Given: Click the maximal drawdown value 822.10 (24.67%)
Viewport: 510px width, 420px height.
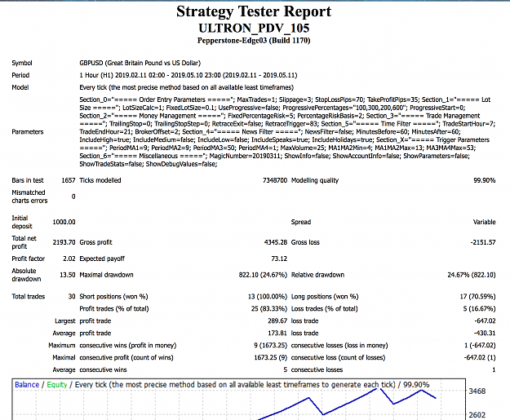Looking at the screenshot, I should pos(263,275).
